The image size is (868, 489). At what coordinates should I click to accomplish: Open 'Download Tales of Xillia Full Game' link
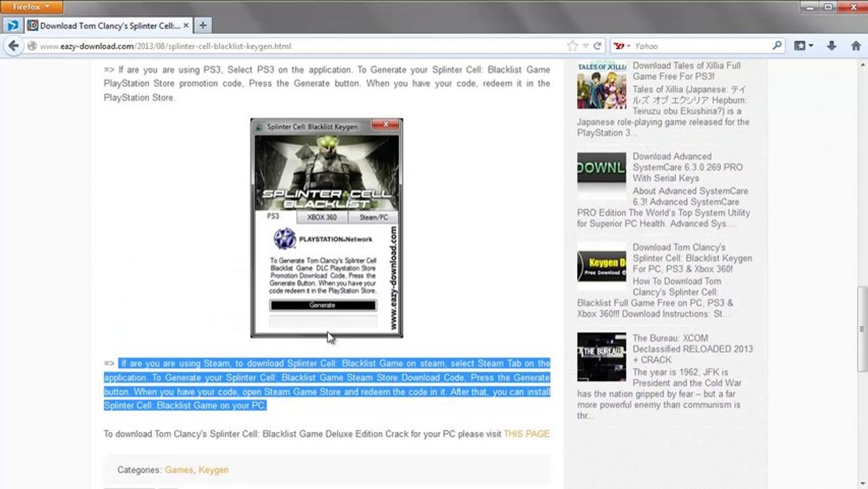point(687,71)
